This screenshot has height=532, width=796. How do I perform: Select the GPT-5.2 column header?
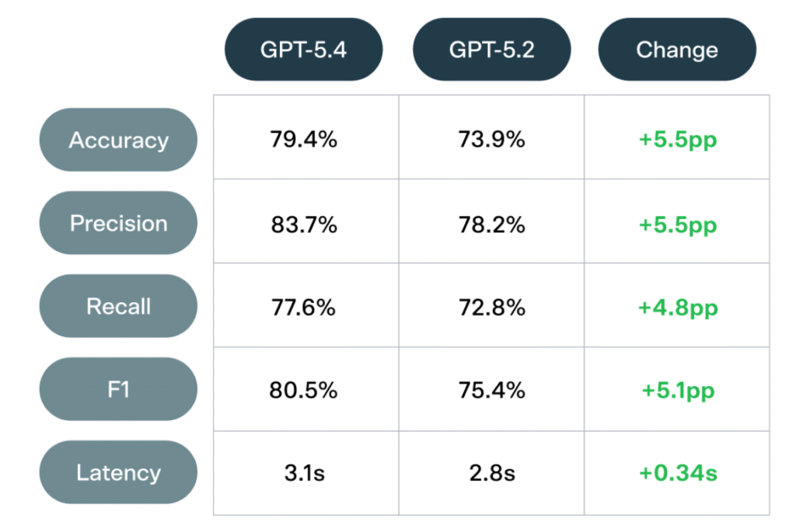coord(491,50)
